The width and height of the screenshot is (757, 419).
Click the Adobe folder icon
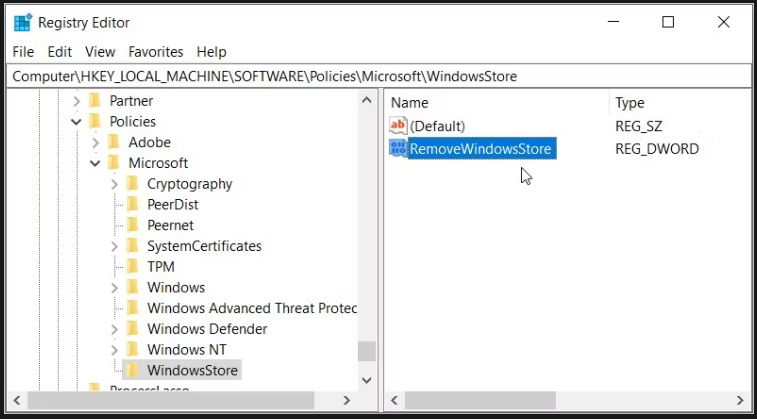pos(114,142)
